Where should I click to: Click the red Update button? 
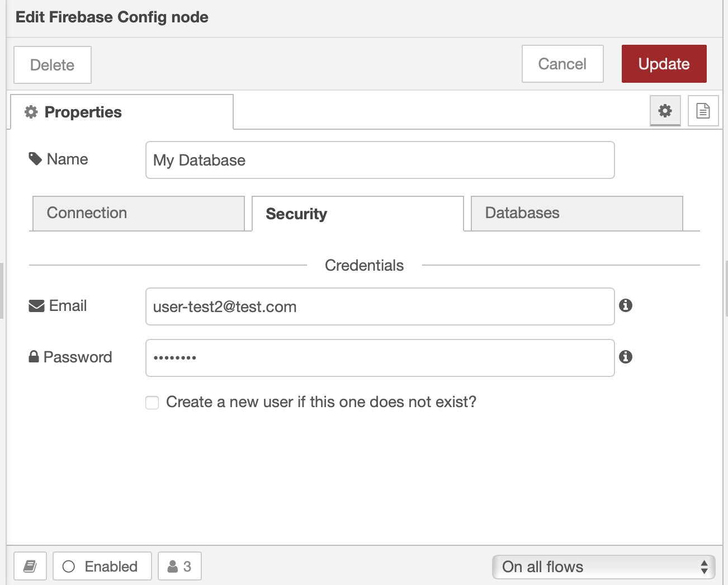664,64
